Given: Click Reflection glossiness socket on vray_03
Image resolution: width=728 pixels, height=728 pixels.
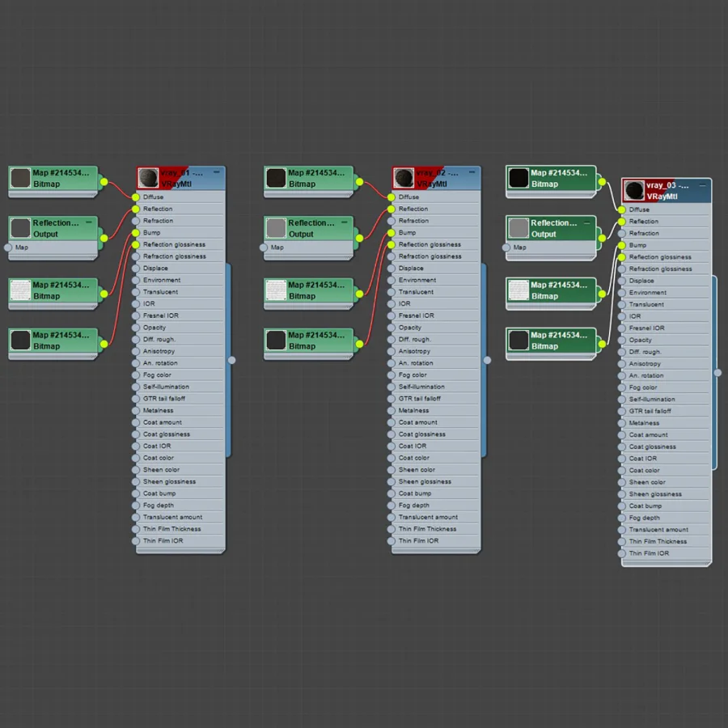Looking at the screenshot, I should click(x=622, y=257).
